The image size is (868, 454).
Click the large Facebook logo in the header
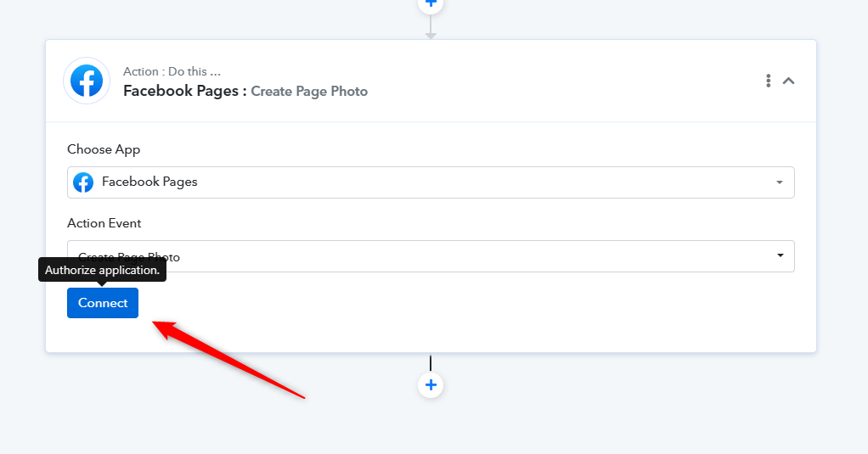point(87,81)
